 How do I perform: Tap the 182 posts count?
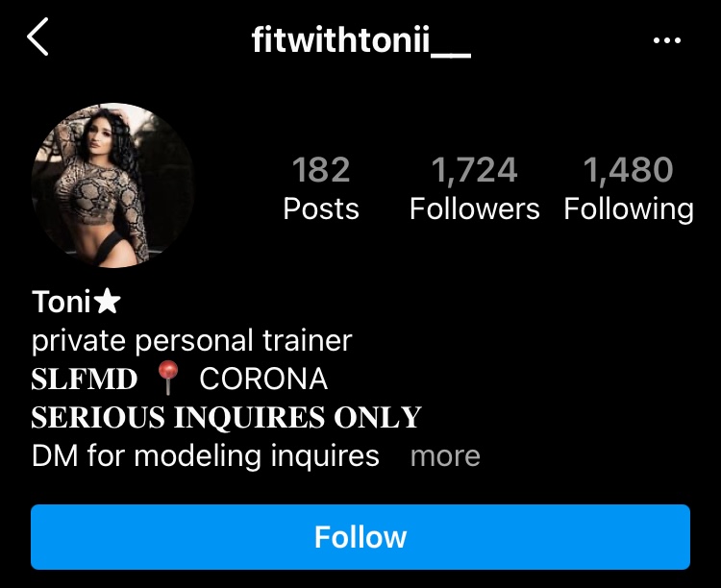click(x=321, y=170)
